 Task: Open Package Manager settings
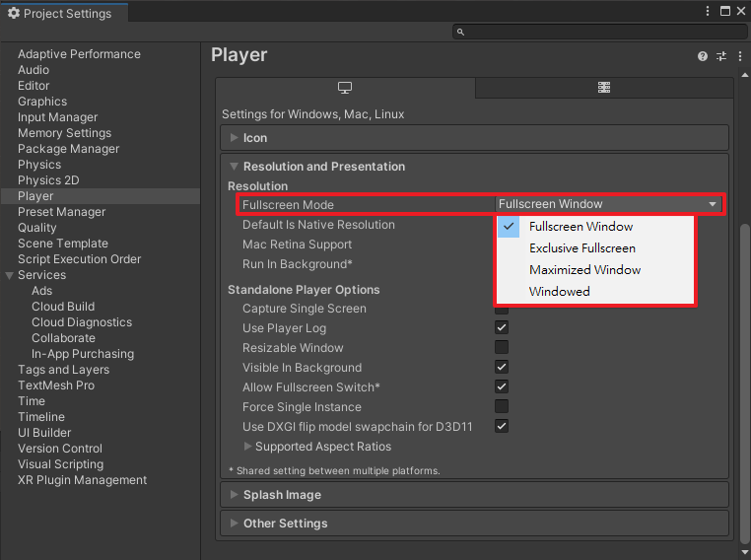(68, 149)
